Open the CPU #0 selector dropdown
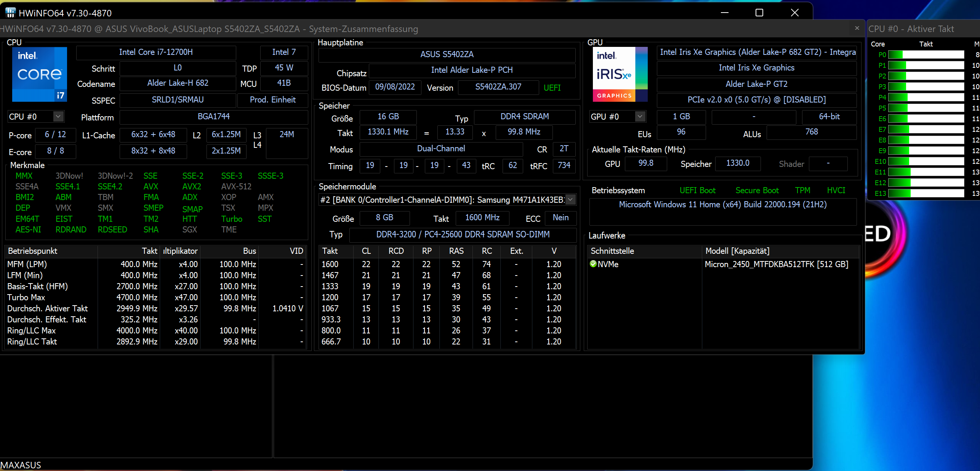Screen dimensions: 980x471 [58, 116]
